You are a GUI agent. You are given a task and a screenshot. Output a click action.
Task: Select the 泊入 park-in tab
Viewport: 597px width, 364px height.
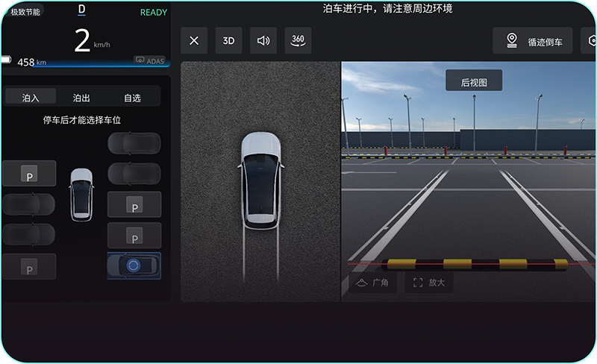pyautogui.click(x=31, y=98)
